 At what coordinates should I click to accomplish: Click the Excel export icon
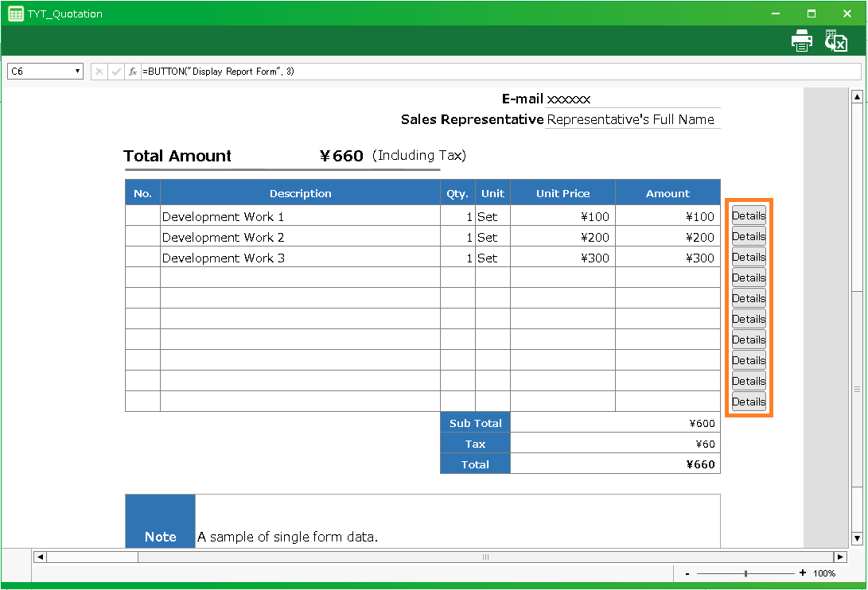835,41
